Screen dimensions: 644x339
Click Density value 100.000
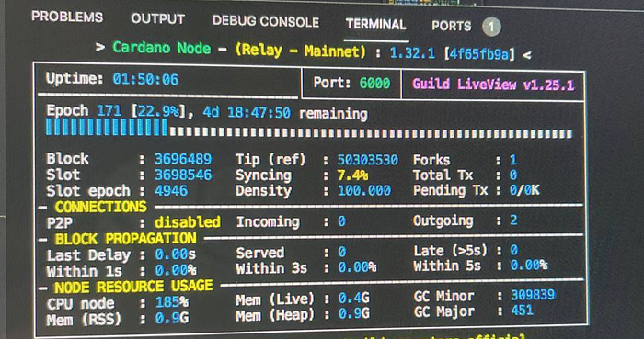364,190
